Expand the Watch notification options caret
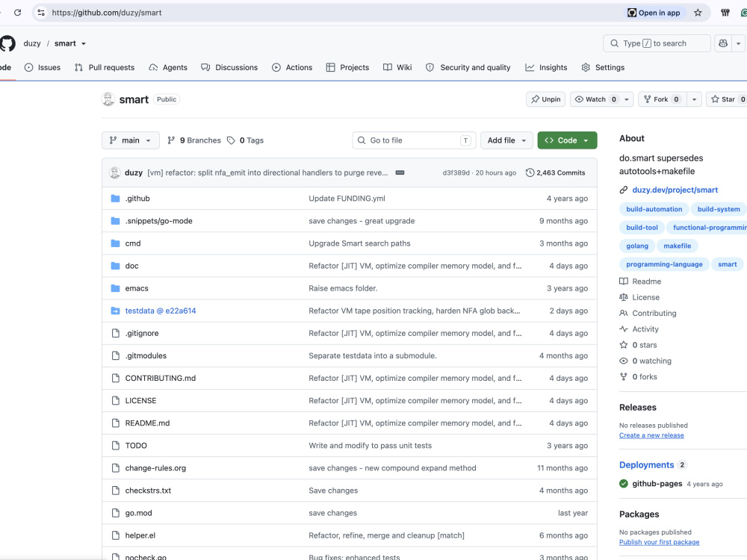The image size is (747, 560). (x=627, y=99)
